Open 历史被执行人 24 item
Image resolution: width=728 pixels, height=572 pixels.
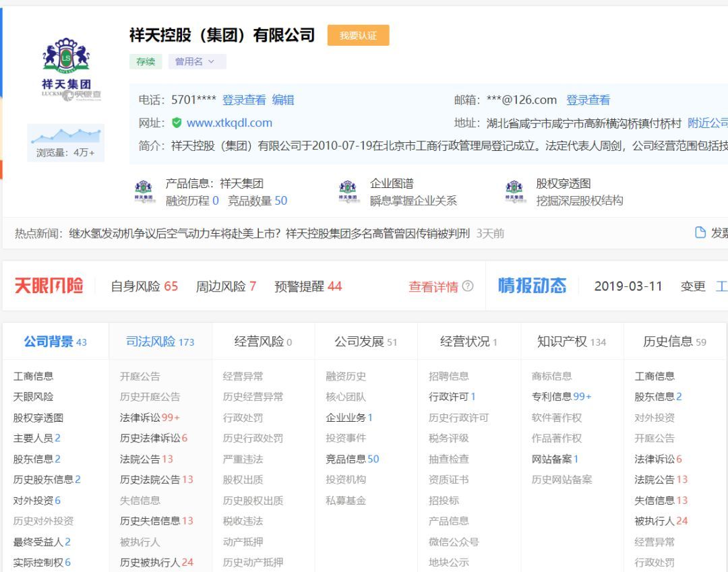(x=156, y=563)
